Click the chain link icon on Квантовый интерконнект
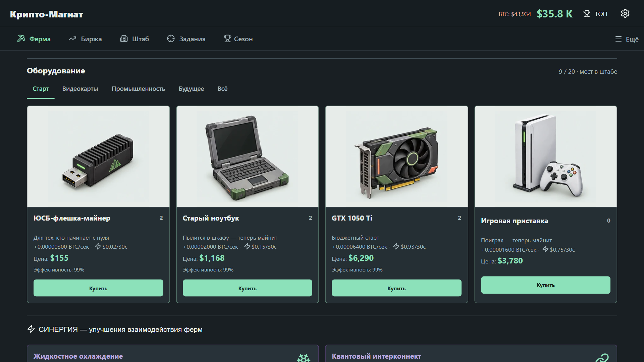The image size is (644, 362). coord(602,358)
